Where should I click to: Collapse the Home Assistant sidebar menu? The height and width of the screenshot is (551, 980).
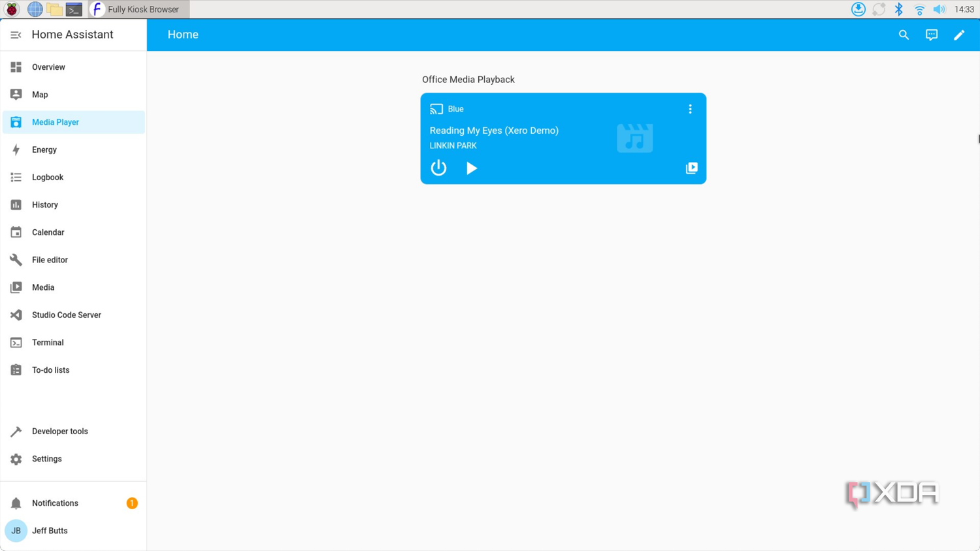16,35
